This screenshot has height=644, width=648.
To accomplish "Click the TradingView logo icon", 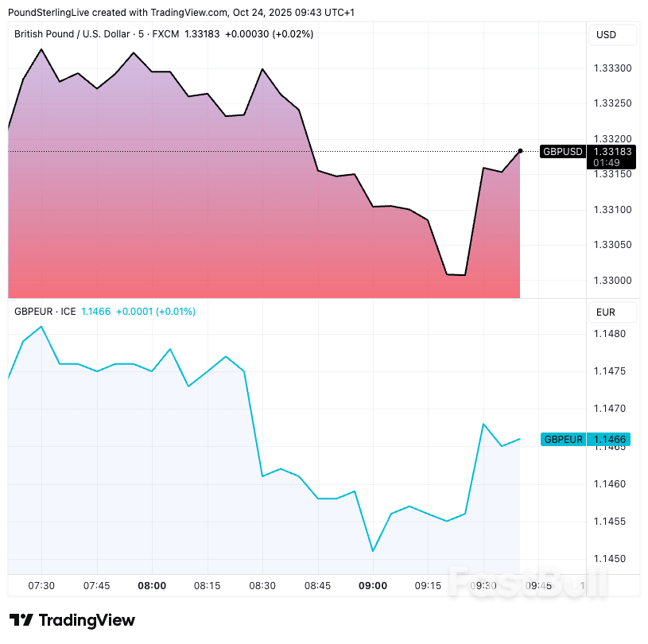I will [x=21, y=620].
